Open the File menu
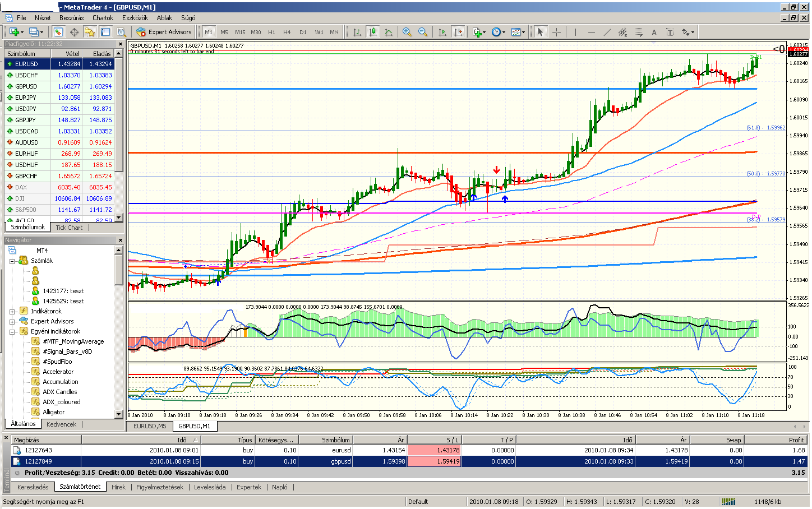 [21, 18]
